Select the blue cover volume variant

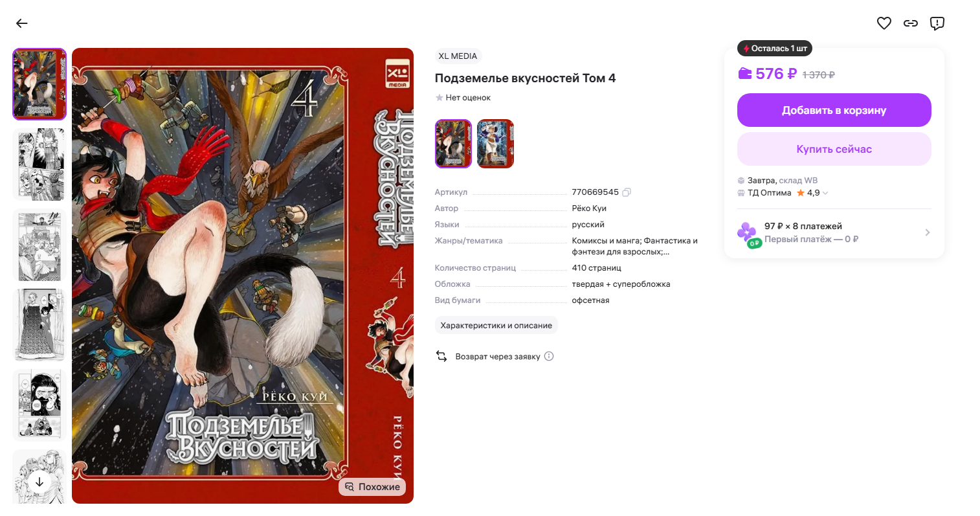tap(495, 144)
